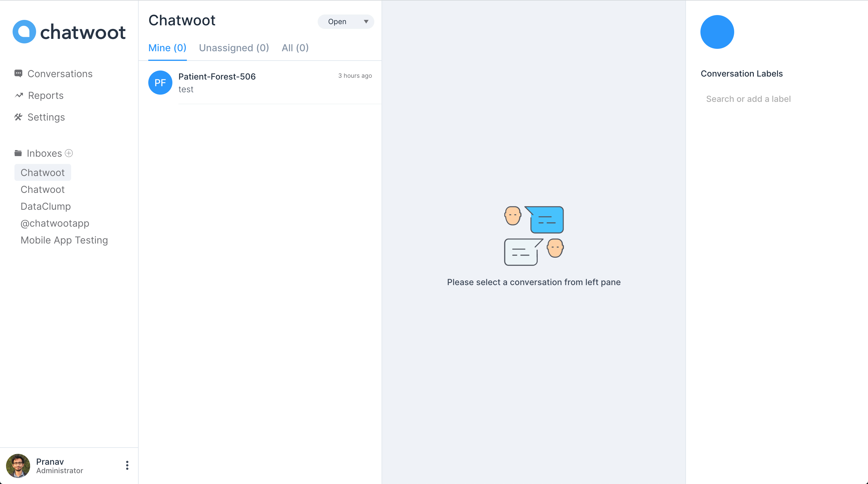Screen dimensions: 868x484
Task: Switch to the Unassigned tab
Action: 234,48
